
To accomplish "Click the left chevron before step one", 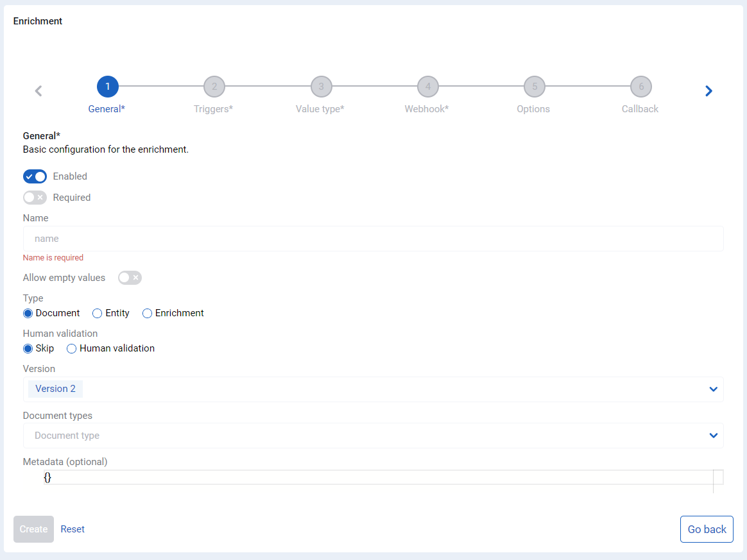I will [39, 91].
